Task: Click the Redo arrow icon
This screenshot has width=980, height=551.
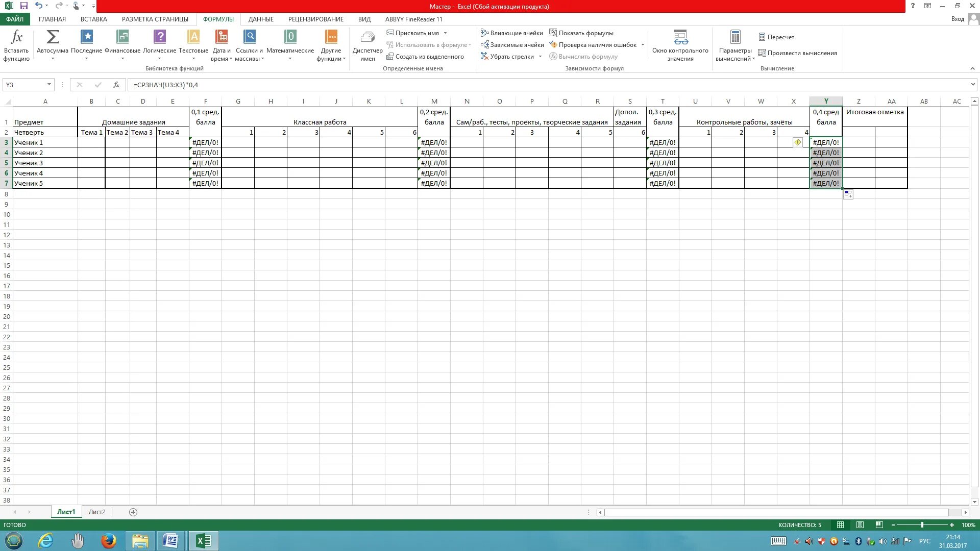Action: (x=59, y=6)
